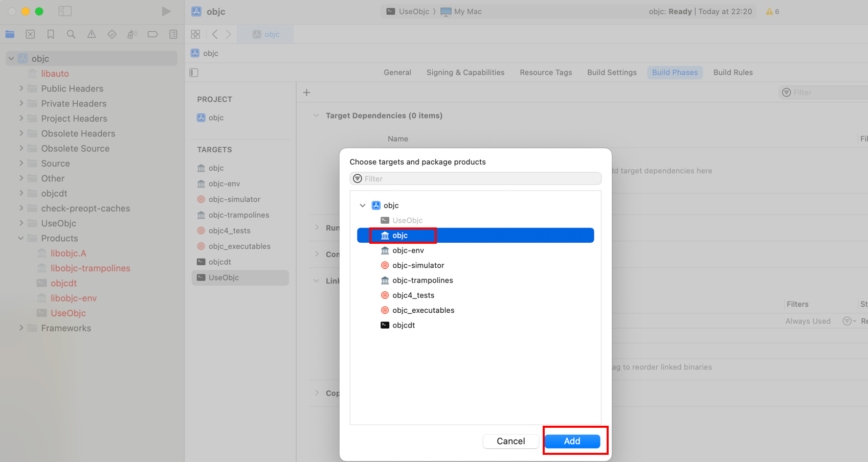
Task: Click the yellow warnings indicator showing 6
Action: pos(772,11)
